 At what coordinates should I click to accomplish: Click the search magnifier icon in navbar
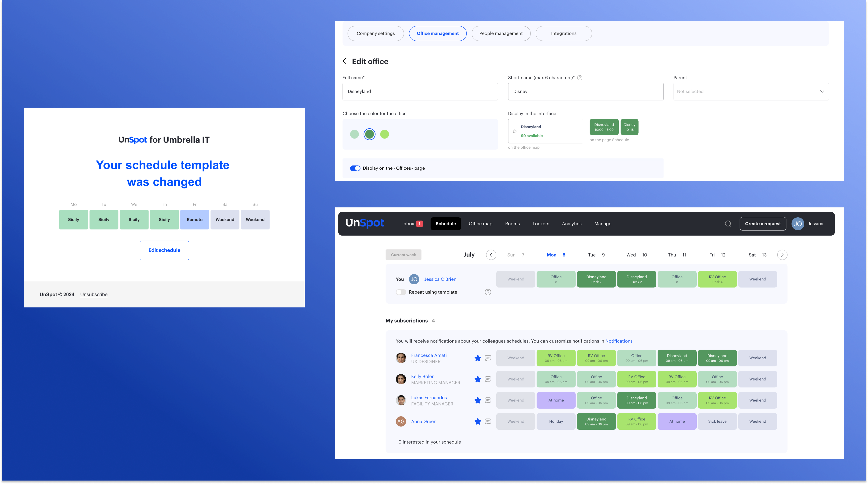point(728,224)
